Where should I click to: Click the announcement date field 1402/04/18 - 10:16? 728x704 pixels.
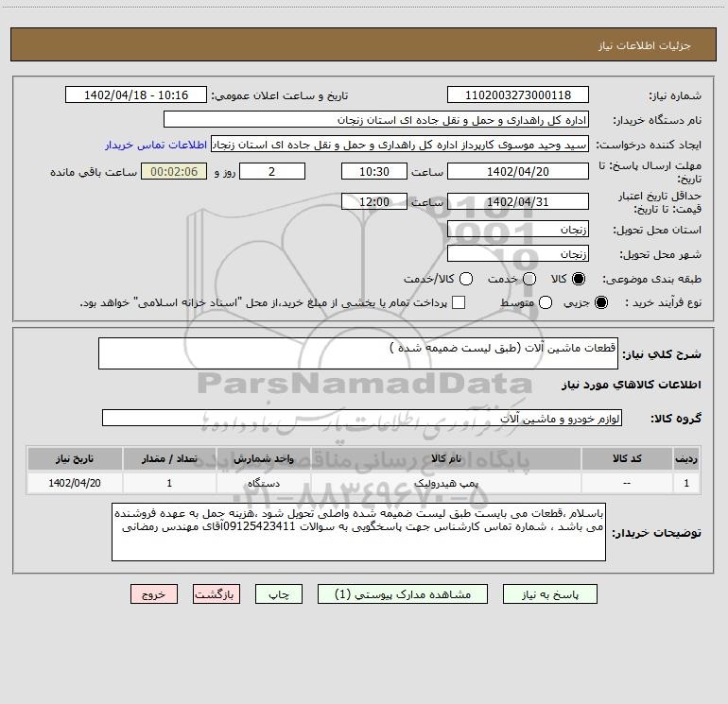coord(136,94)
